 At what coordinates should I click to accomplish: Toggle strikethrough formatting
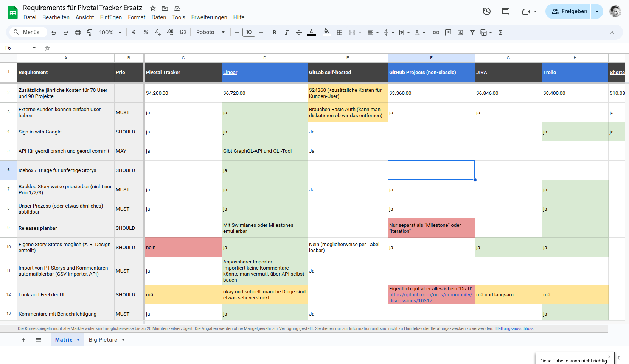299,33
